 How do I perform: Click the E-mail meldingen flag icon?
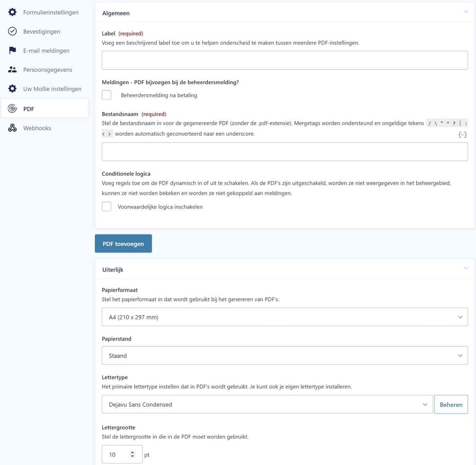pyautogui.click(x=12, y=50)
